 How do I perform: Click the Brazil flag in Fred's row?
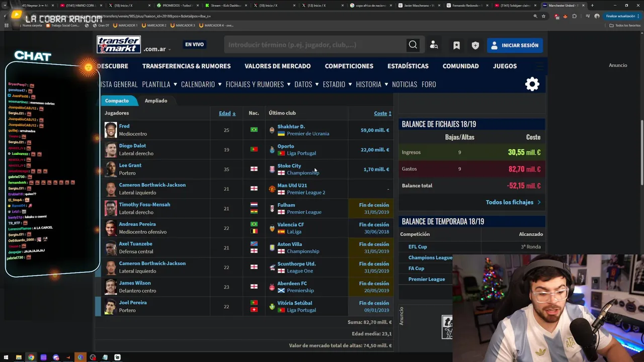pos(254,130)
